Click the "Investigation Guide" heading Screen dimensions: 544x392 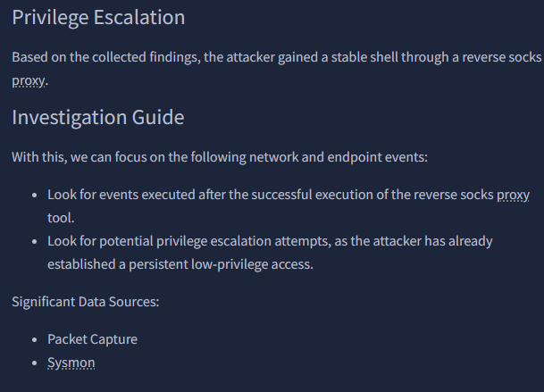pos(98,118)
